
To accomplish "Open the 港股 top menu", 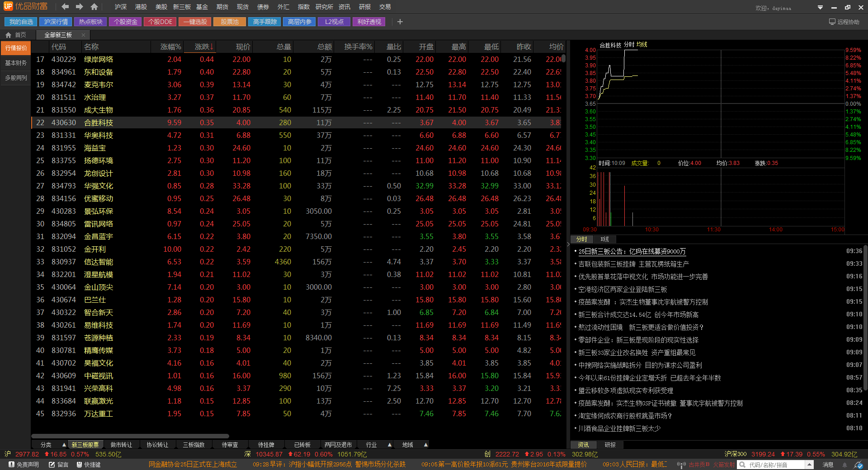I will click(x=141, y=7).
